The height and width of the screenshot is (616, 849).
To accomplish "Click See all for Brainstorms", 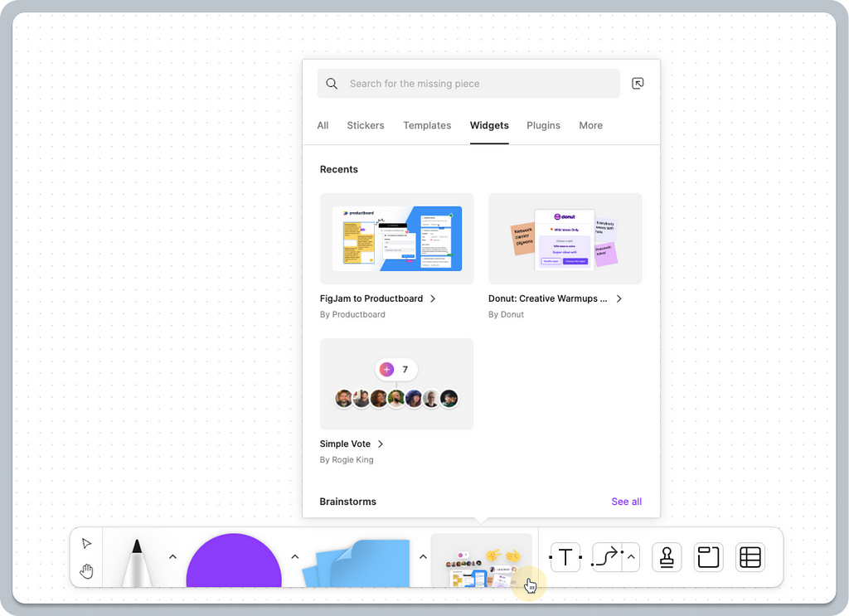I will (627, 502).
